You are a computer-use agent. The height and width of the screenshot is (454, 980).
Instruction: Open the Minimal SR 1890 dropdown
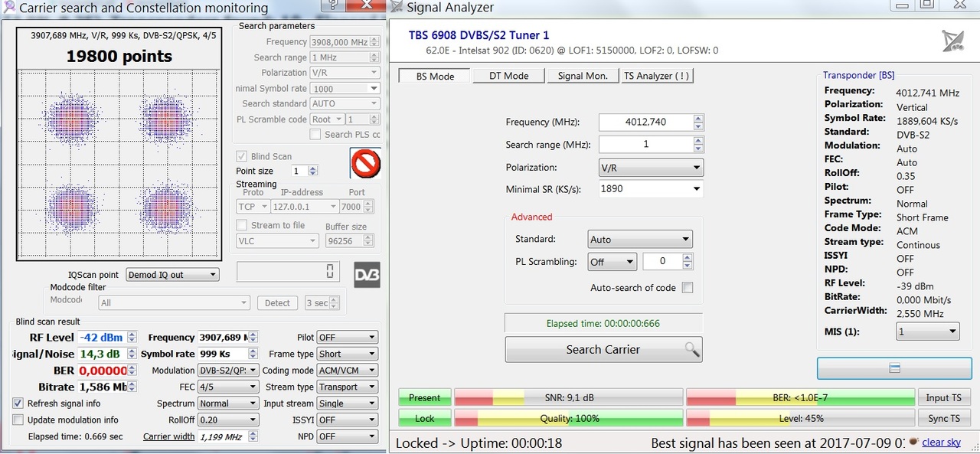tap(651, 188)
